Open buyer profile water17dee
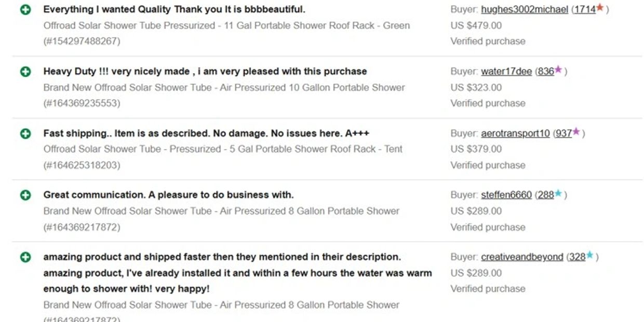The image size is (644, 322). (506, 72)
